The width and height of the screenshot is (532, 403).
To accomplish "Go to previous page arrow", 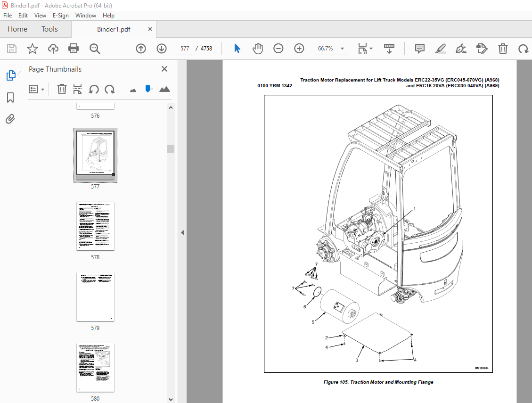I will tap(141, 49).
